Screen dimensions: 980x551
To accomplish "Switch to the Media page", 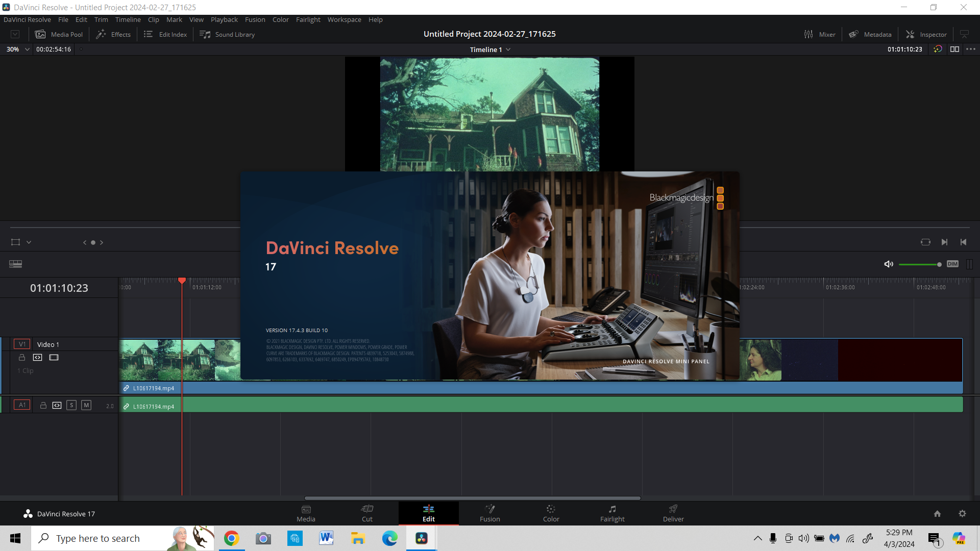I will [306, 514].
